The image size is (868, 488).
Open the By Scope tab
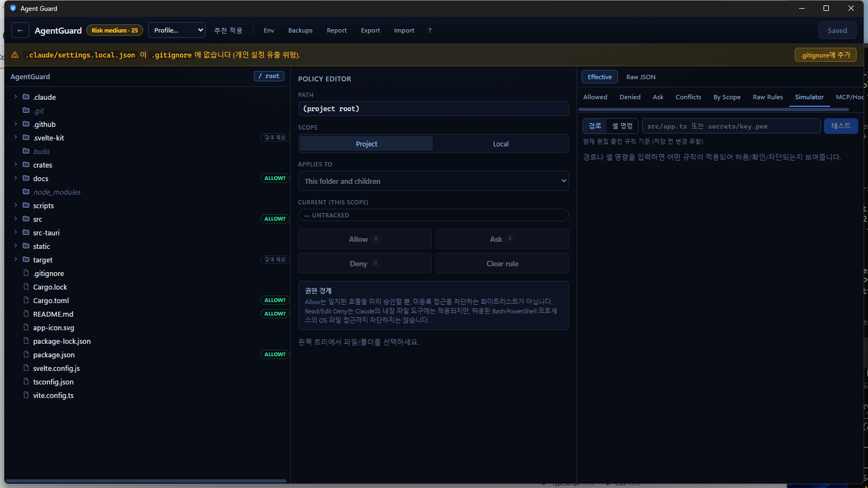click(x=727, y=97)
